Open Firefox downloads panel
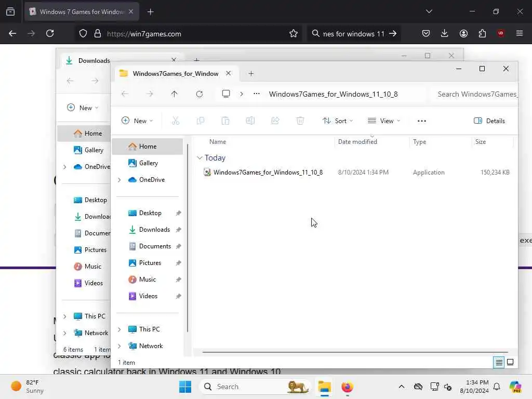Screen dimensions: 532x399 (x=445, y=33)
